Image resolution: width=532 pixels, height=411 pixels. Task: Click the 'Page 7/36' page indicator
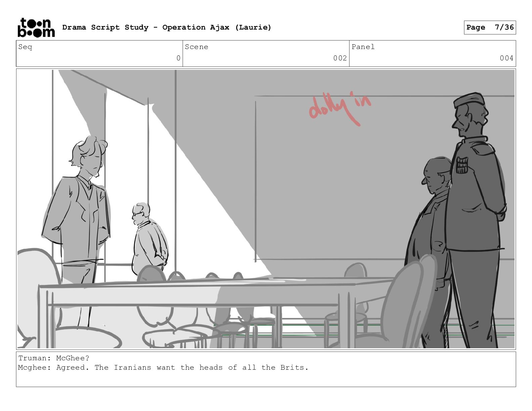click(490, 28)
